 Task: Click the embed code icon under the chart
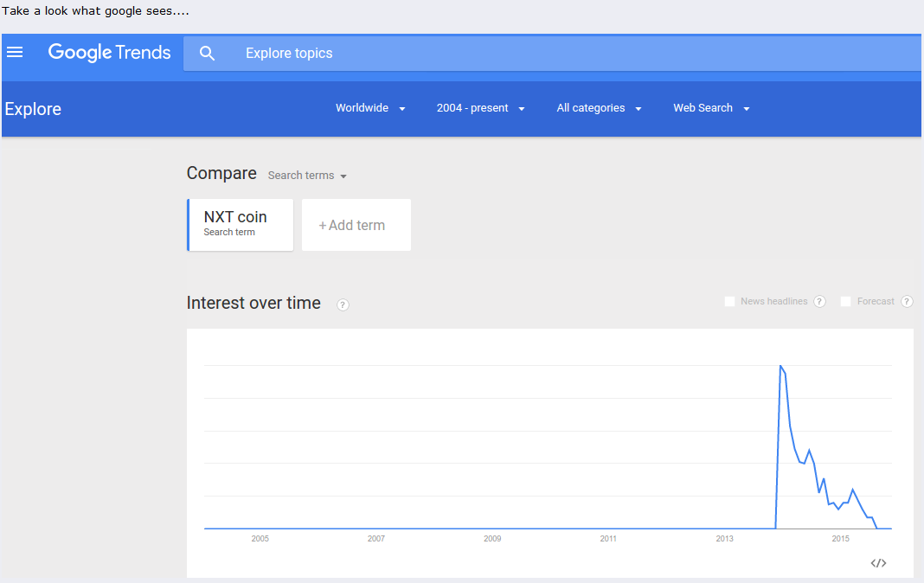[x=878, y=563]
